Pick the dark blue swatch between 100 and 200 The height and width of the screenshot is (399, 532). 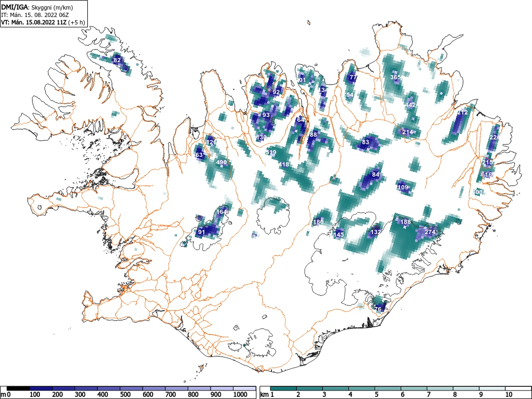[41, 388]
